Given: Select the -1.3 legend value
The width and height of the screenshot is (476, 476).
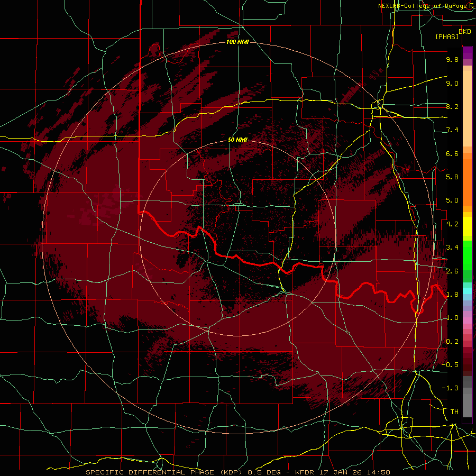Looking at the screenshot, I should coord(450,388).
